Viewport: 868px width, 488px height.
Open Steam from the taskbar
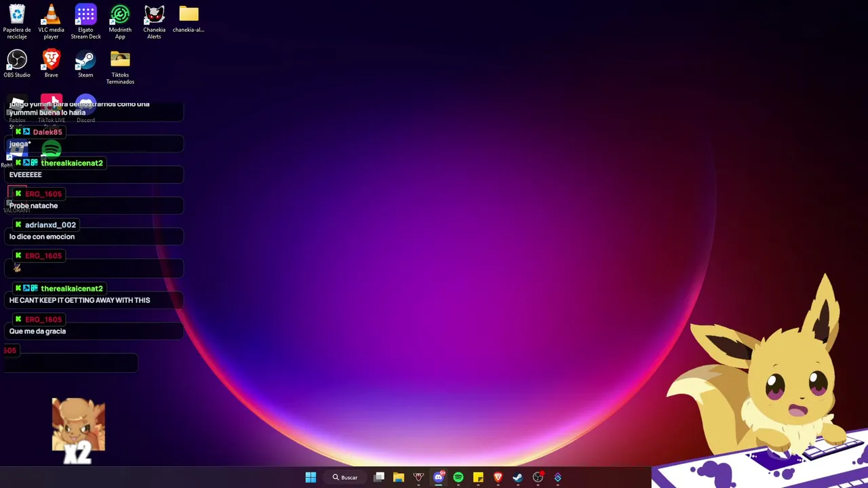click(x=518, y=477)
